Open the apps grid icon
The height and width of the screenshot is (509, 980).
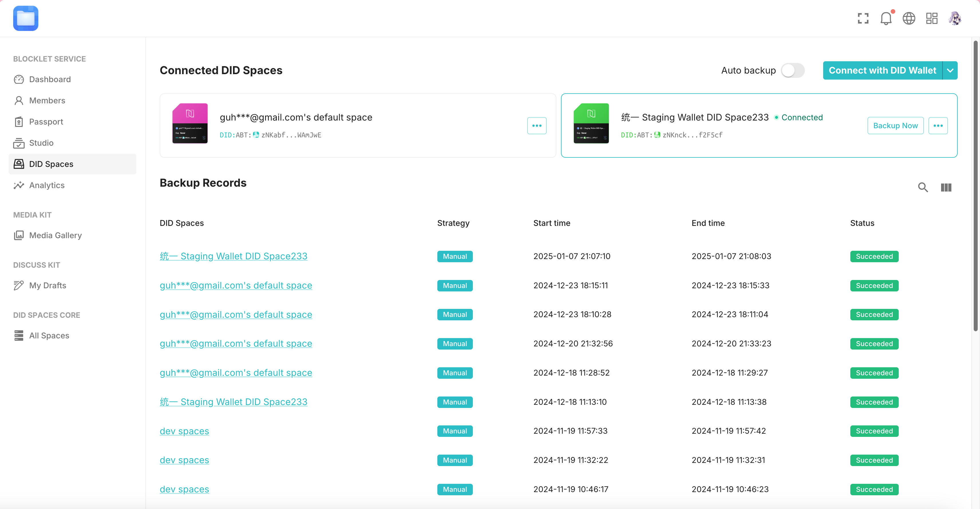coord(932,18)
